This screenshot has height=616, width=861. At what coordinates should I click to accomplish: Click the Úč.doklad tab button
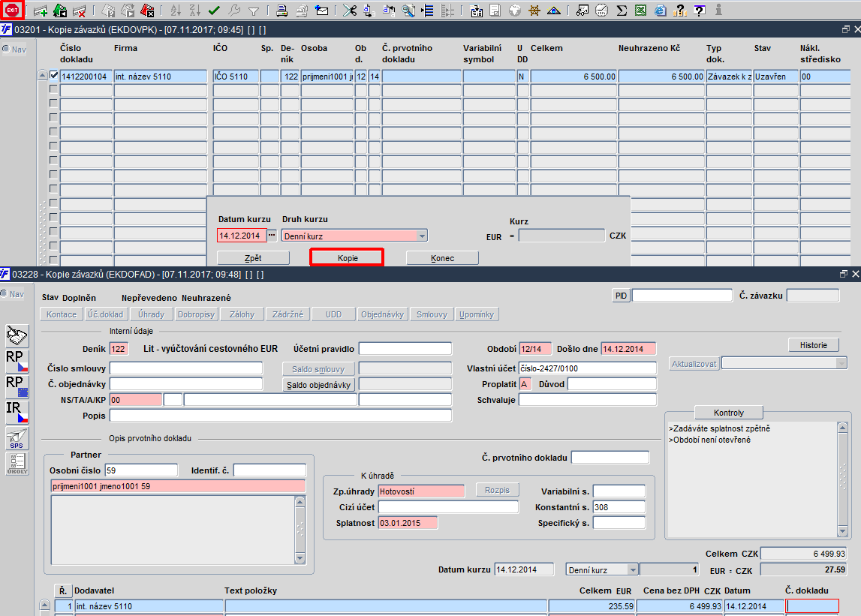(x=107, y=314)
